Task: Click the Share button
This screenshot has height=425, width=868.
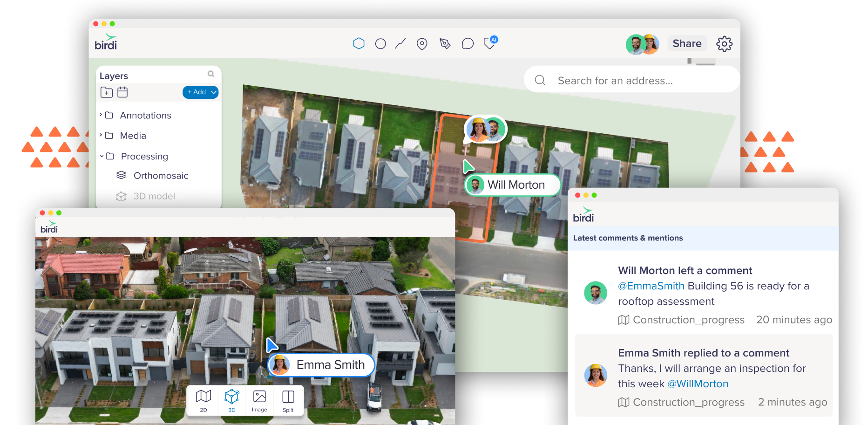Action: (x=687, y=43)
